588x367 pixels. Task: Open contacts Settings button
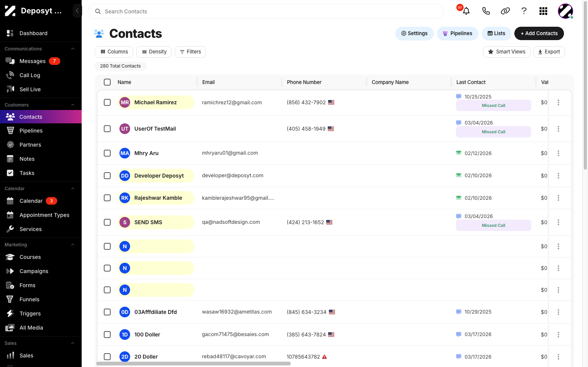[x=414, y=33]
